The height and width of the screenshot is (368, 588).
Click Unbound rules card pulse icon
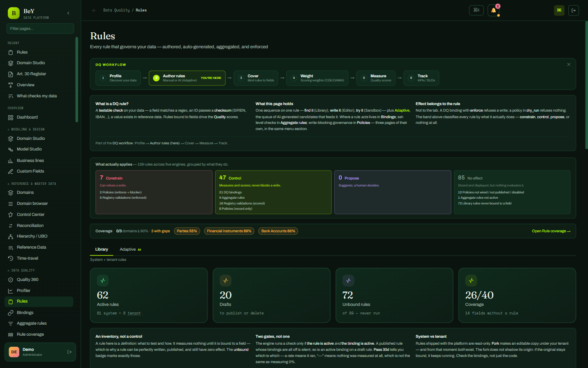[x=348, y=280]
